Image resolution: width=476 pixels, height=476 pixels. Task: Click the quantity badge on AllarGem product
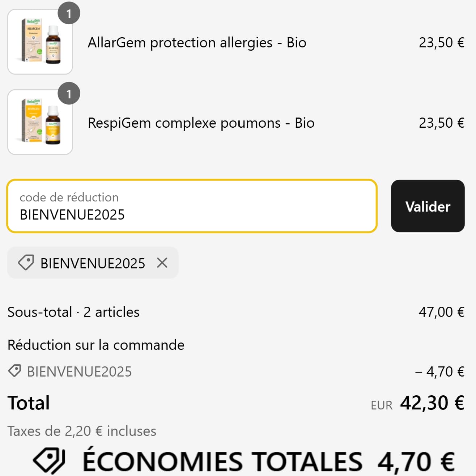[x=69, y=13]
